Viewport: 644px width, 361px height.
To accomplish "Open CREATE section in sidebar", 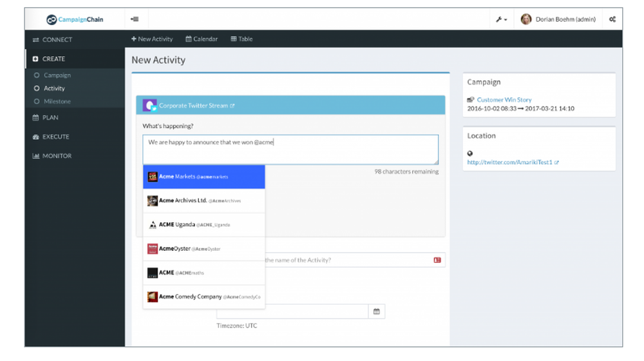I will [75, 59].
